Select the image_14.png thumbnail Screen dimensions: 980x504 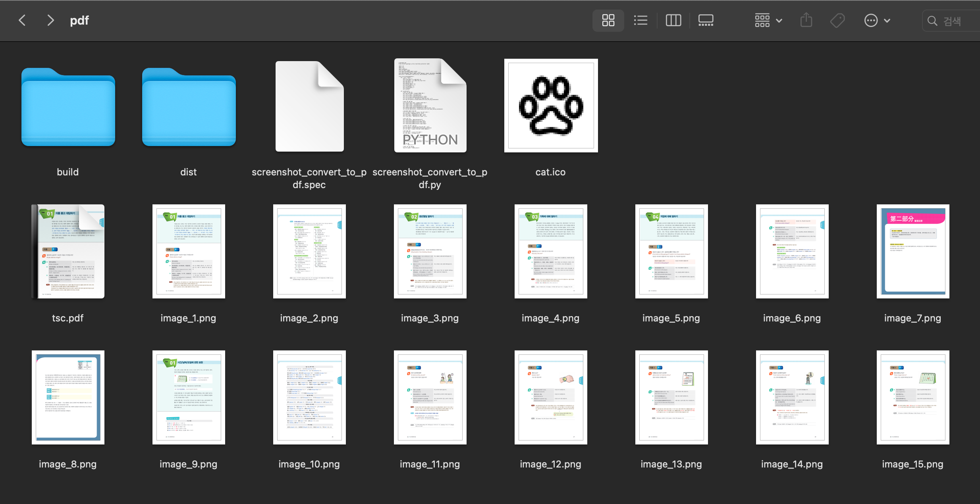coord(793,397)
